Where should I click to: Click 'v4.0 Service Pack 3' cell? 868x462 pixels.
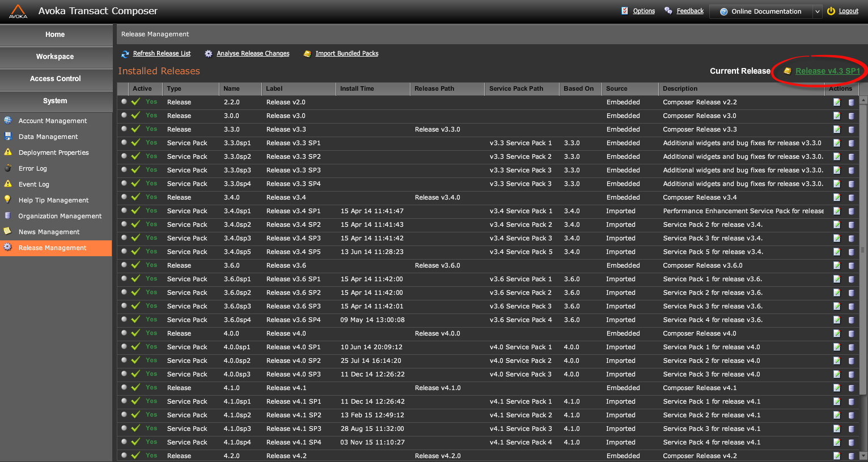click(520, 374)
